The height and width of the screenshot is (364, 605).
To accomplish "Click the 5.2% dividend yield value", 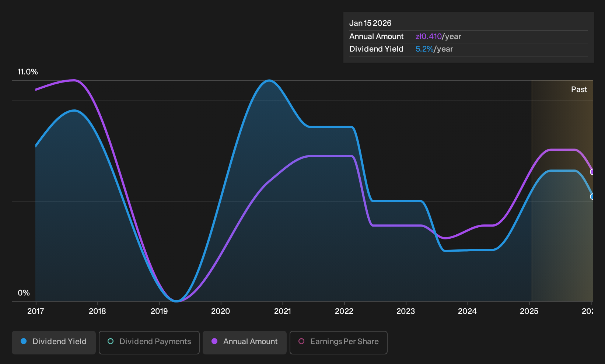I will point(424,49).
